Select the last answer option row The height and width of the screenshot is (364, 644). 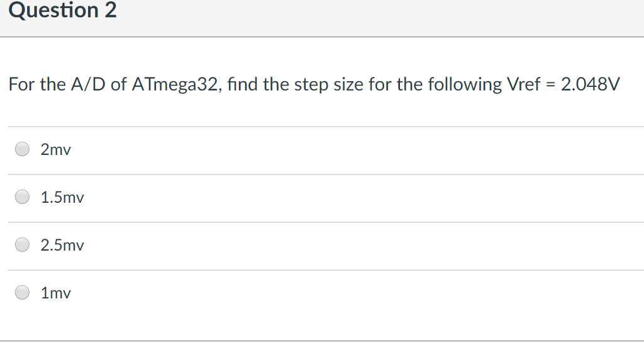coord(314,292)
